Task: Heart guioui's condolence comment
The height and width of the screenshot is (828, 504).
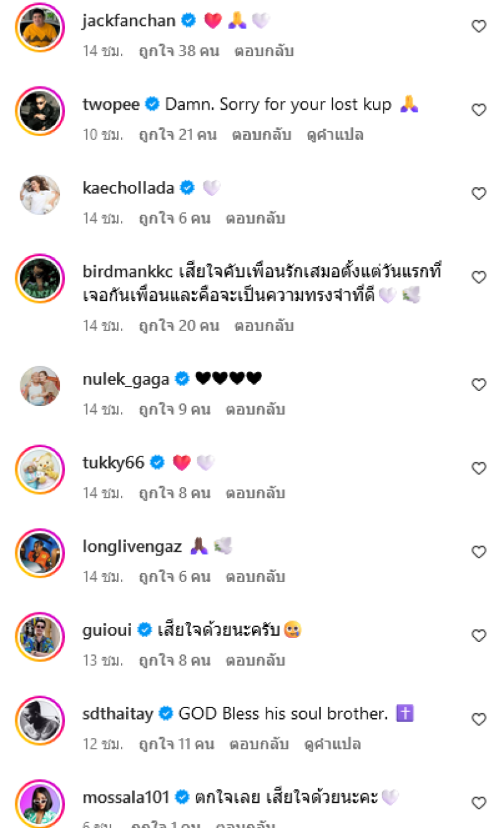Action: tap(479, 636)
